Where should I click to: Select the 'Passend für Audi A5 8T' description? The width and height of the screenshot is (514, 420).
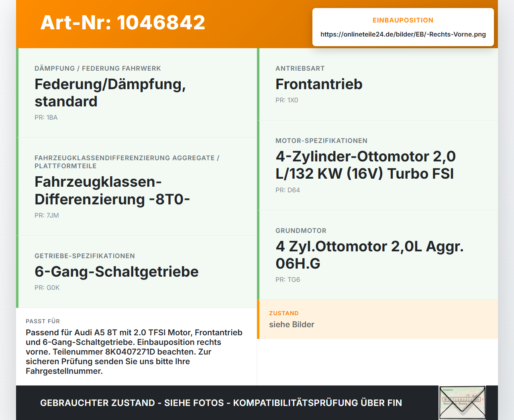[134, 352]
